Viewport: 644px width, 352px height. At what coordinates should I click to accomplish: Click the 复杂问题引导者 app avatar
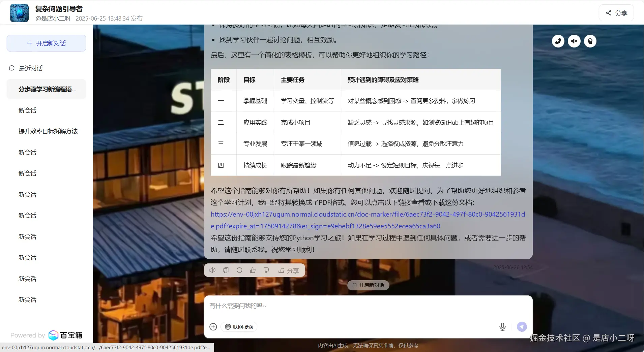pos(20,13)
